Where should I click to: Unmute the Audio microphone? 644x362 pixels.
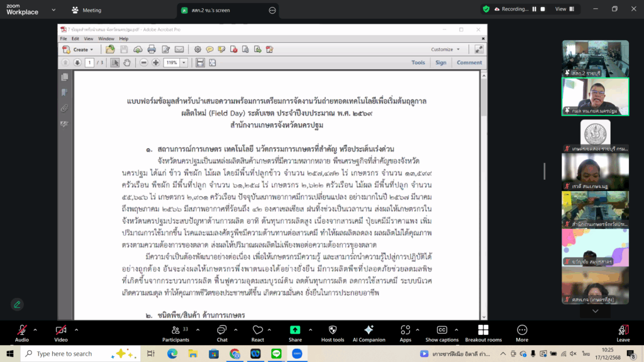21,333
